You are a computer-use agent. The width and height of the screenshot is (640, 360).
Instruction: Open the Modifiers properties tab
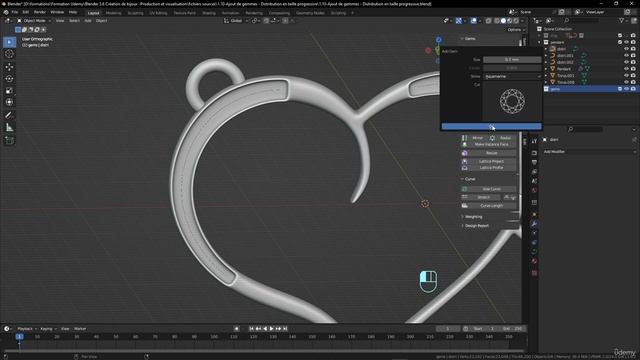point(534,224)
